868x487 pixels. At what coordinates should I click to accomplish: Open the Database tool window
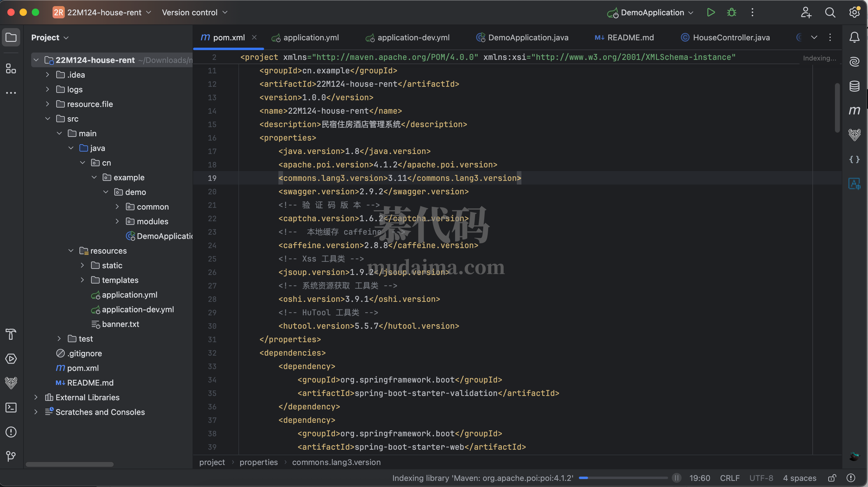(854, 86)
